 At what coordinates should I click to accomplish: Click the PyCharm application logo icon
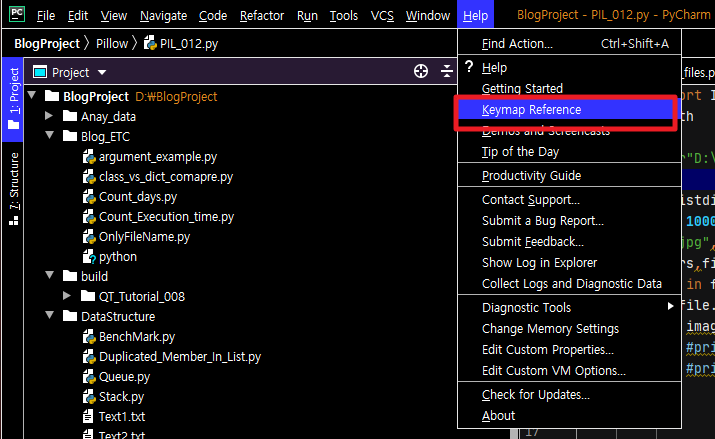(17, 14)
